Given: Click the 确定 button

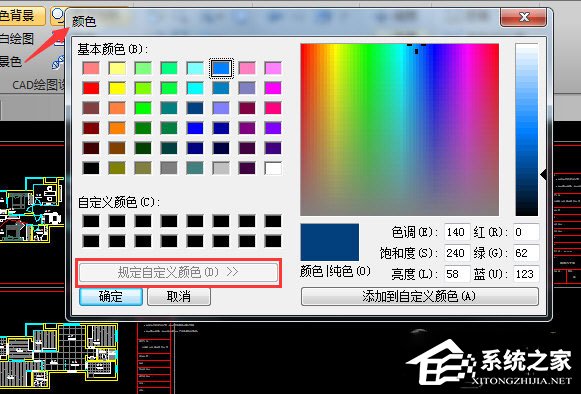Looking at the screenshot, I should (111, 297).
